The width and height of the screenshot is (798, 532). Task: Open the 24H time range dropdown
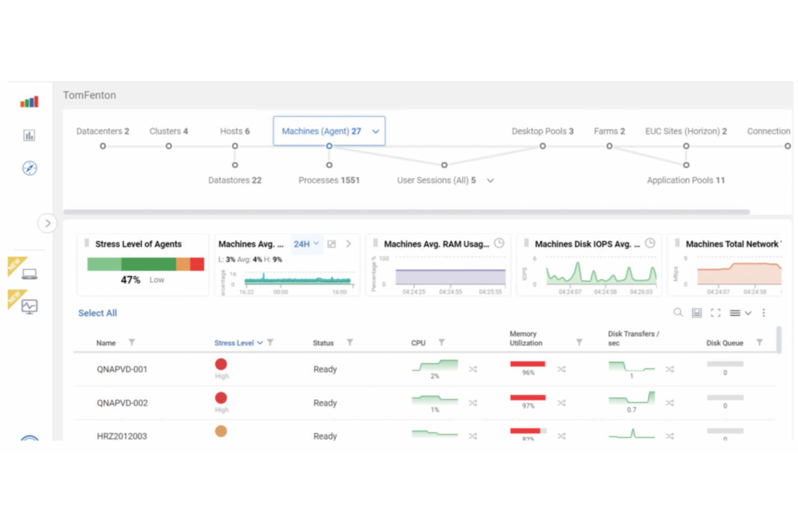point(306,244)
